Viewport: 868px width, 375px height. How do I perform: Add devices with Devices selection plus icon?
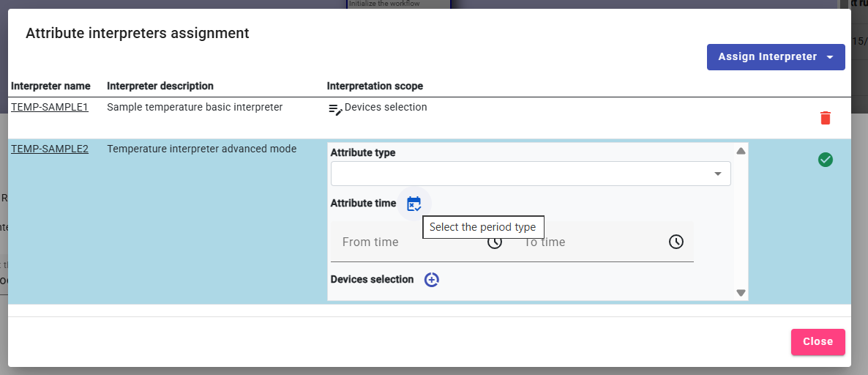432,280
